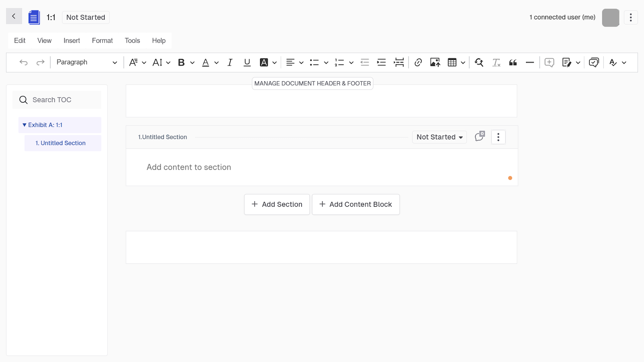Click the Add Content Block button

pyautogui.click(x=356, y=204)
